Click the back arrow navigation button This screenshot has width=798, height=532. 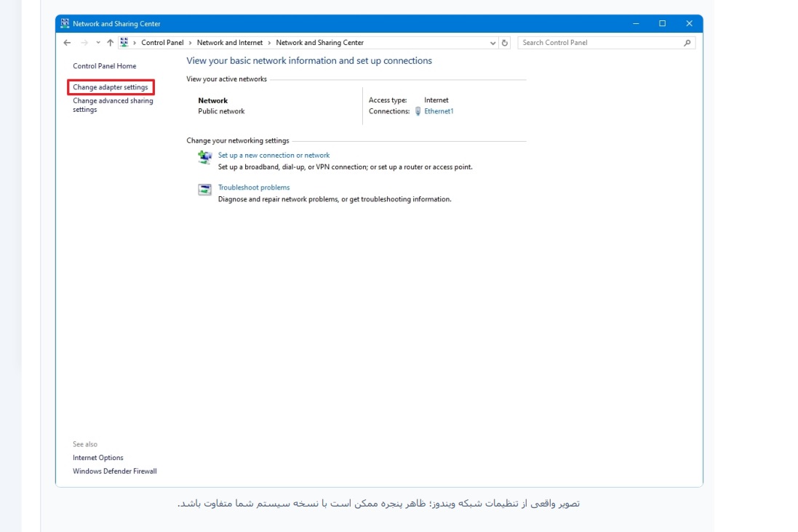coord(67,43)
